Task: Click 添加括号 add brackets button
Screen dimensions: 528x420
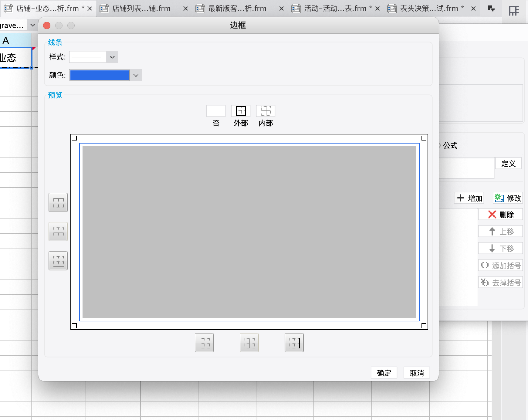Action: [x=501, y=266]
